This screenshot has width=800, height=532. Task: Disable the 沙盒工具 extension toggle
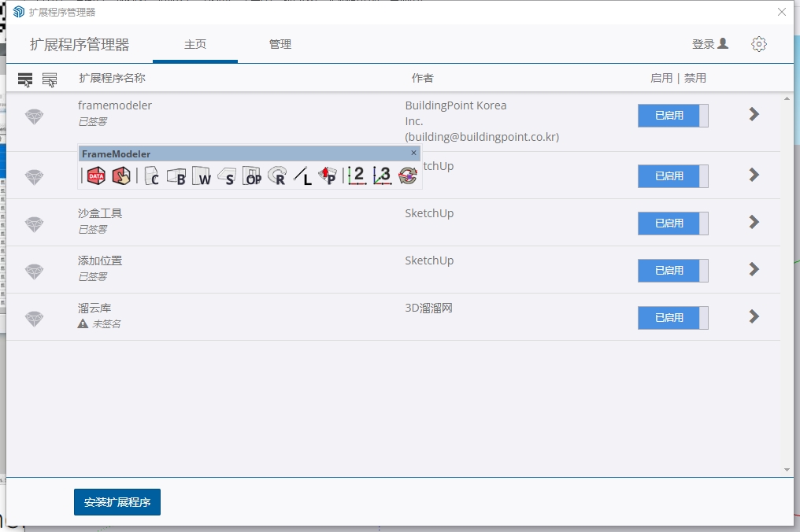(673, 224)
